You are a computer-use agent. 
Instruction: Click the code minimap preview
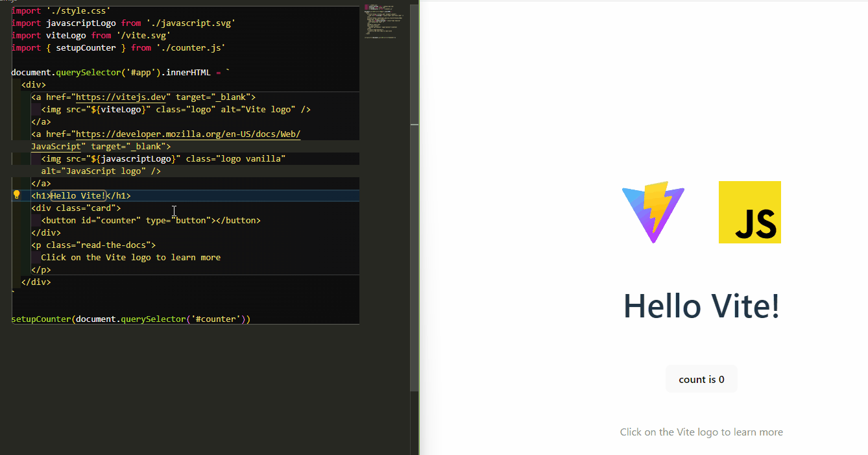383,23
